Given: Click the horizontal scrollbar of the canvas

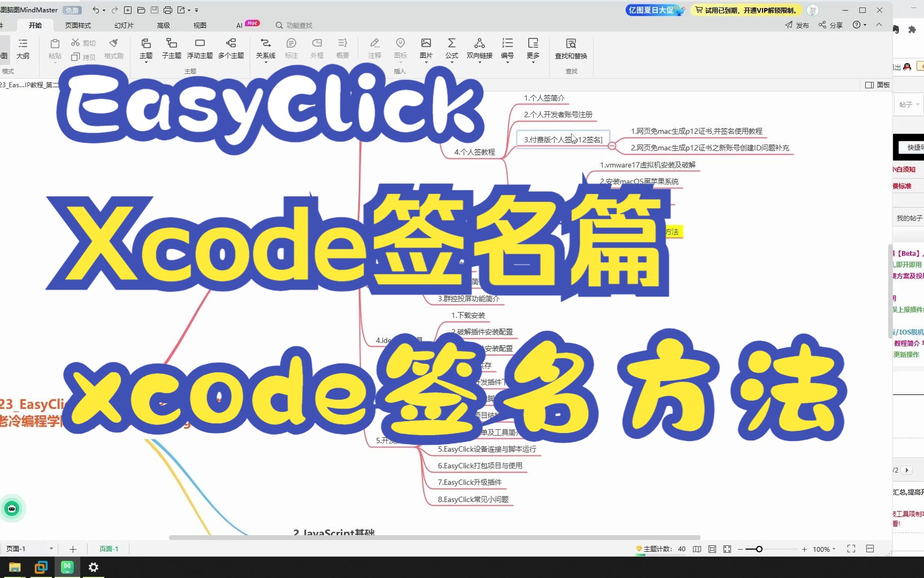Looking at the screenshot, I should tap(434, 537).
